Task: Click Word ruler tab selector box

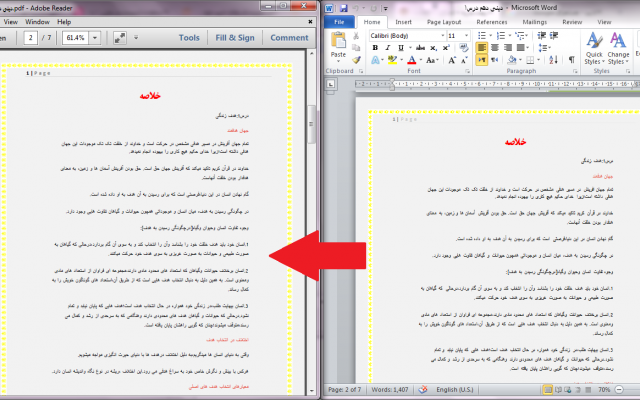Action: pyautogui.click(x=331, y=84)
